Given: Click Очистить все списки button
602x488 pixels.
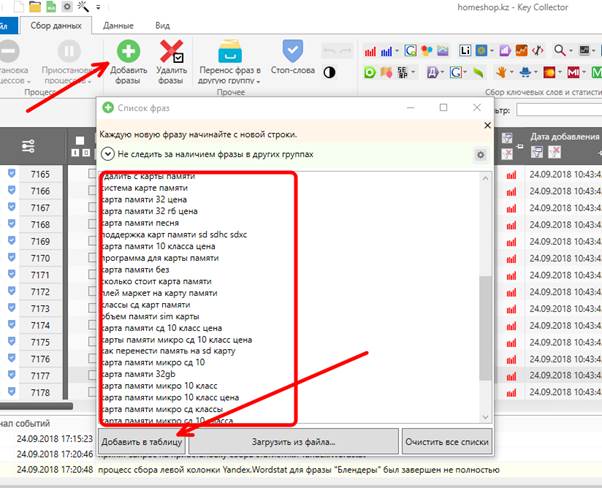Looking at the screenshot, I should 446,440.
